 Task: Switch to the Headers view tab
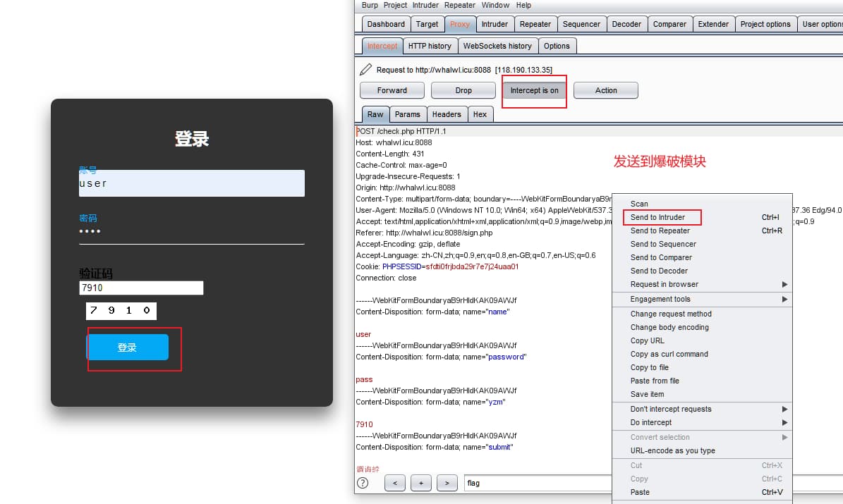[447, 114]
